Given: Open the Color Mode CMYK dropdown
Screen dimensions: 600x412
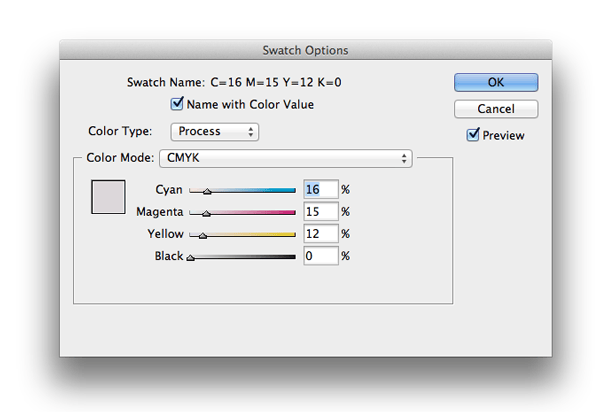Looking at the screenshot, I should pos(286,158).
